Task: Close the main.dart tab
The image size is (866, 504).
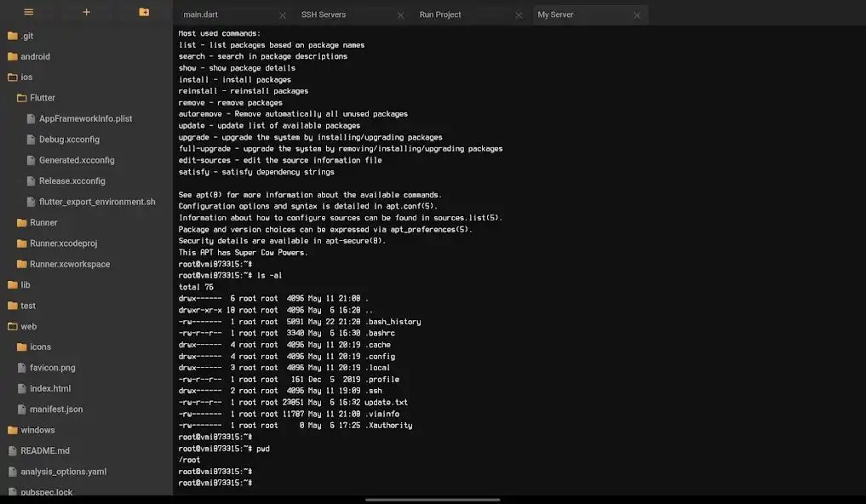Action: 282,15
